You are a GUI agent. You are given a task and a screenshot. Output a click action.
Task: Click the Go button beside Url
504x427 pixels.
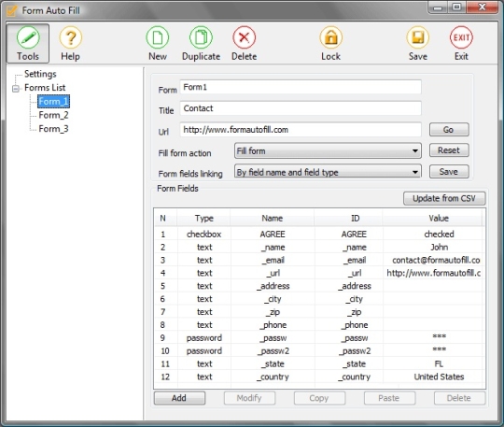449,130
